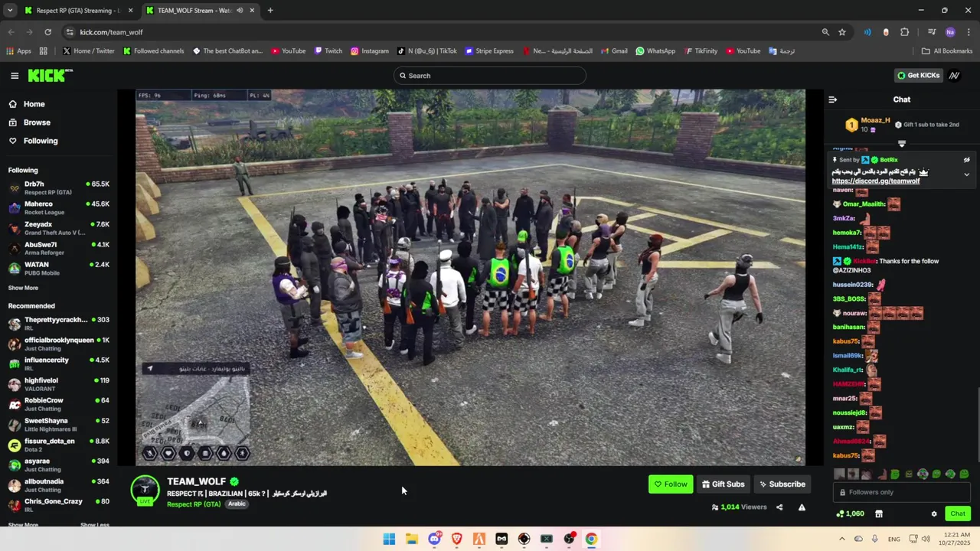Open the user avatar menu beside Get KICKs
Screen dimensions: 980x551
click(x=954, y=75)
